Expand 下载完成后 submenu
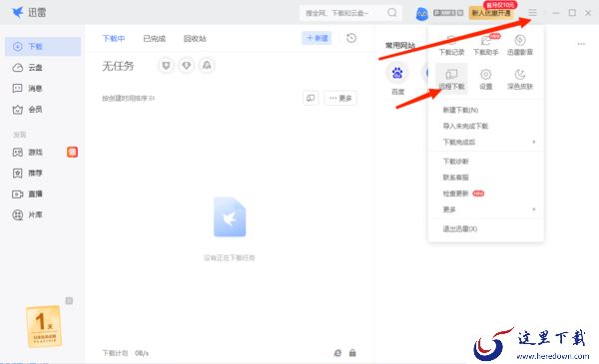The image size is (599, 364). (486, 142)
